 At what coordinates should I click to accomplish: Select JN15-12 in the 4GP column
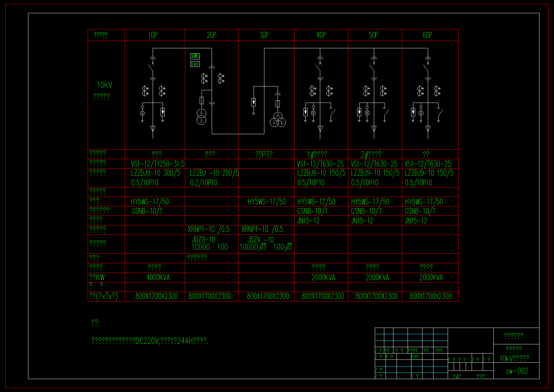pyautogui.click(x=308, y=221)
